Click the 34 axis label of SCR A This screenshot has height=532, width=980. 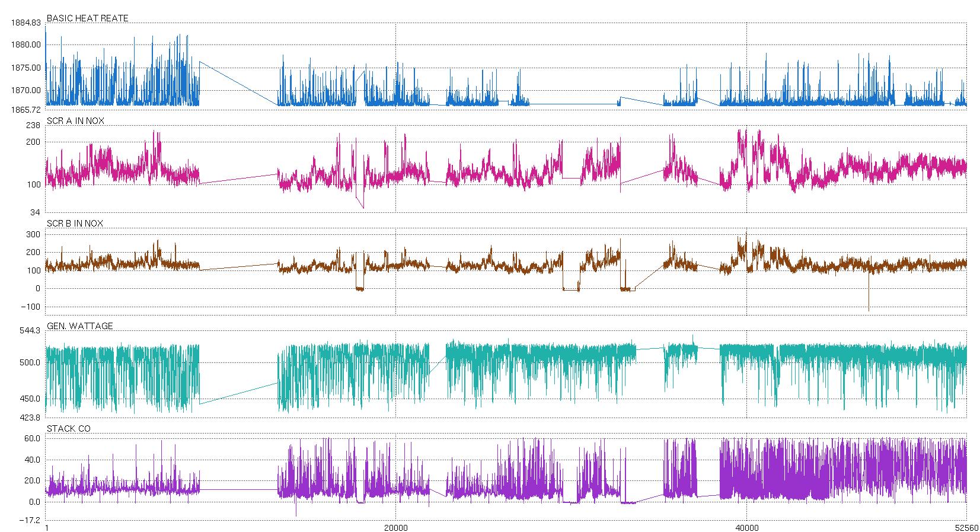[36, 212]
